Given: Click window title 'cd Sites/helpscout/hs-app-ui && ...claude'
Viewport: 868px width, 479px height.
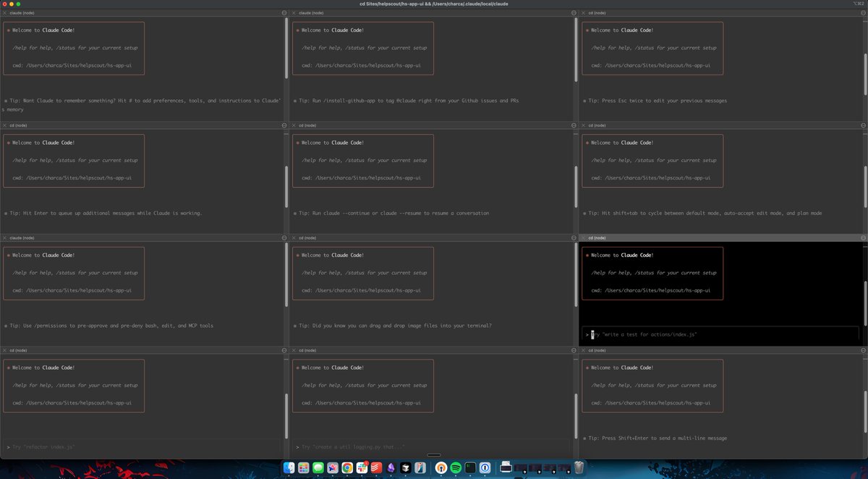Looking at the screenshot, I should point(434,4).
